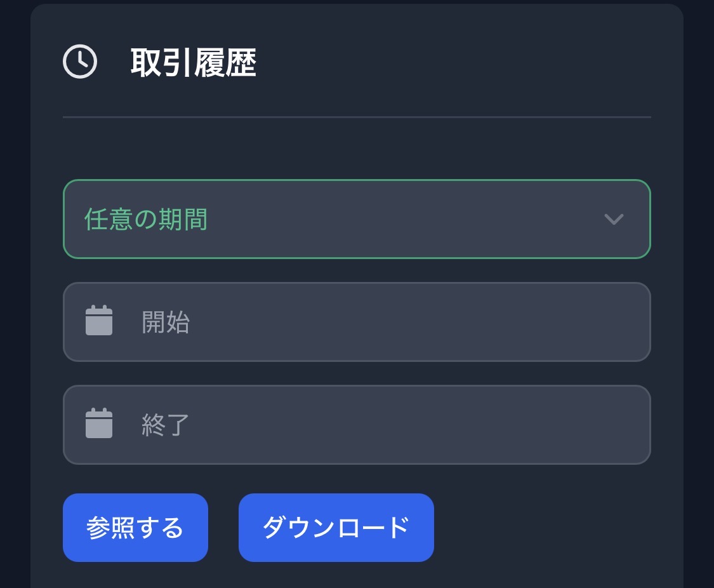The height and width of the screenshot is (588, 714).
Task: Click the divider line under 取引履歴
Action: (x=356, y=117)
